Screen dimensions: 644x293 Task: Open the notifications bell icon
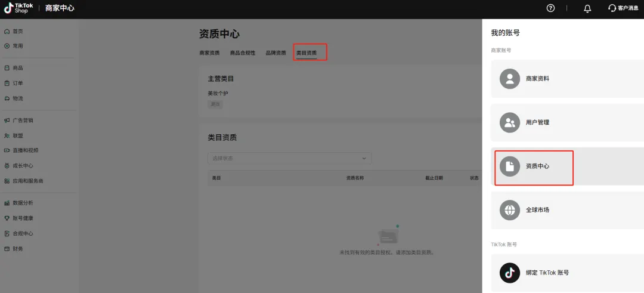click(x=587, y=8)
